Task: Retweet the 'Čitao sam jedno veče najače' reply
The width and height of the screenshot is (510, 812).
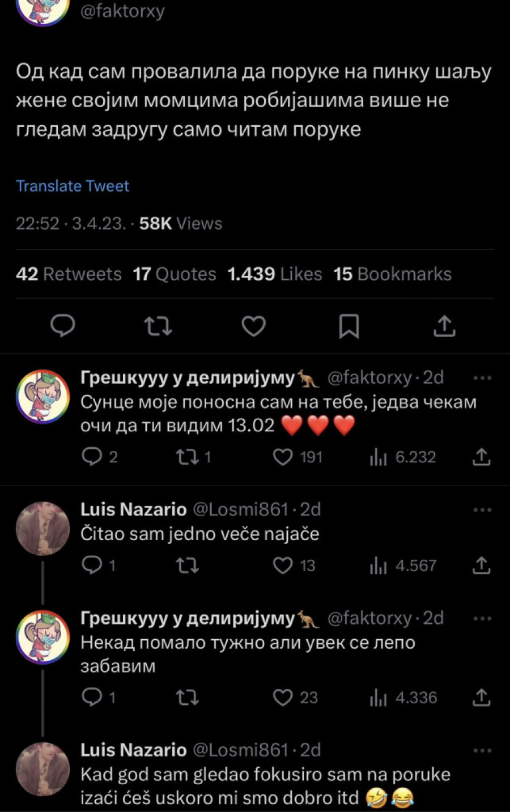Action: [187, 565]
